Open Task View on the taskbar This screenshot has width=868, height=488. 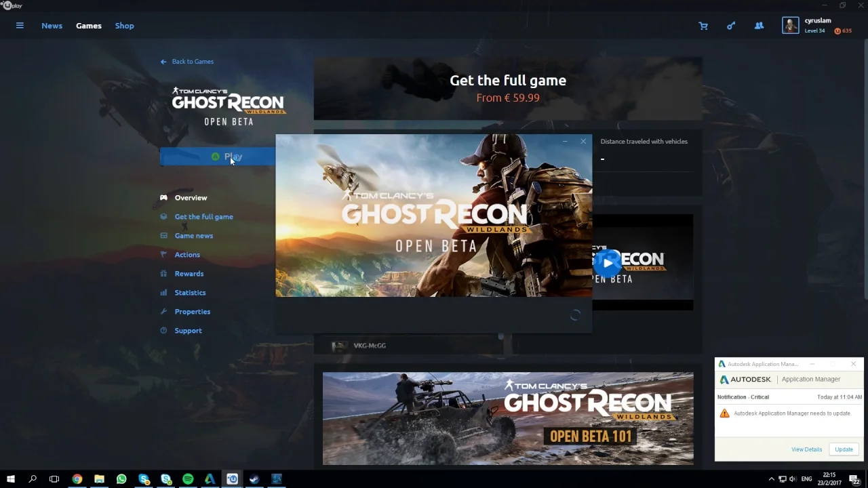(54, 479)
